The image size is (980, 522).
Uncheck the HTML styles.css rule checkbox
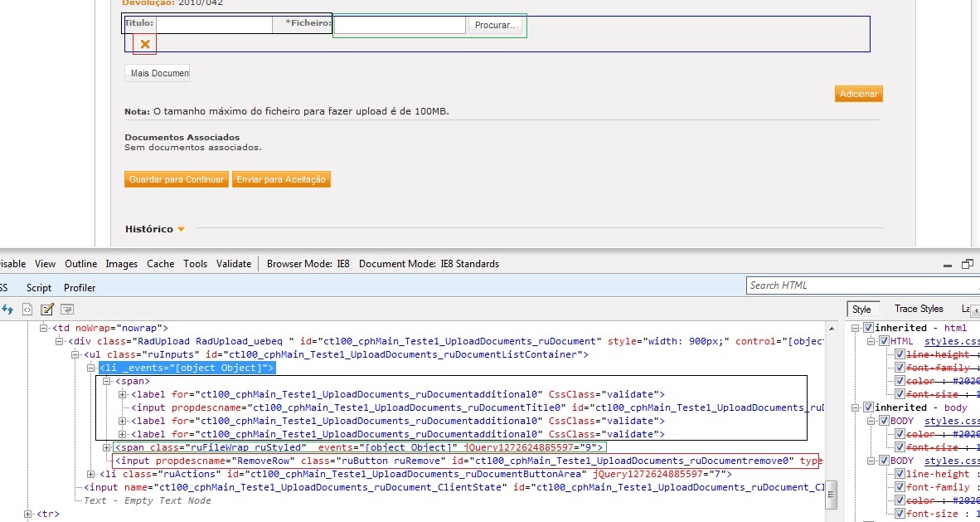tap(884, 341)
